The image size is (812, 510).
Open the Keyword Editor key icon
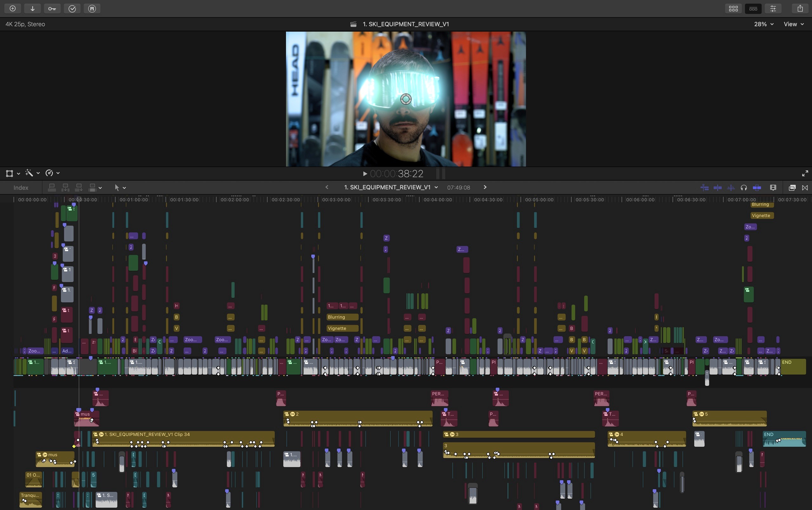click(x=52, y=9)
